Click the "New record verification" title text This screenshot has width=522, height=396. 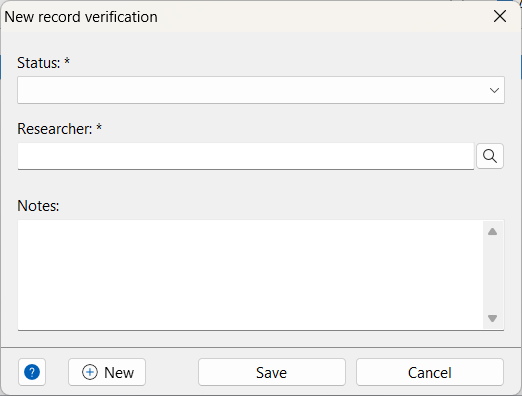point(81,17)
